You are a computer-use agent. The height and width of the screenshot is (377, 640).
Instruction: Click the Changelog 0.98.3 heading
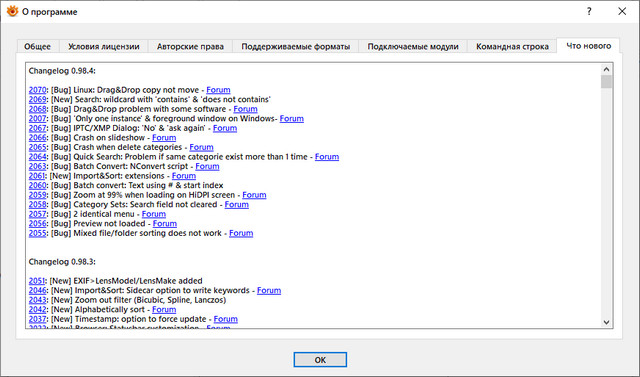(62, 262)
